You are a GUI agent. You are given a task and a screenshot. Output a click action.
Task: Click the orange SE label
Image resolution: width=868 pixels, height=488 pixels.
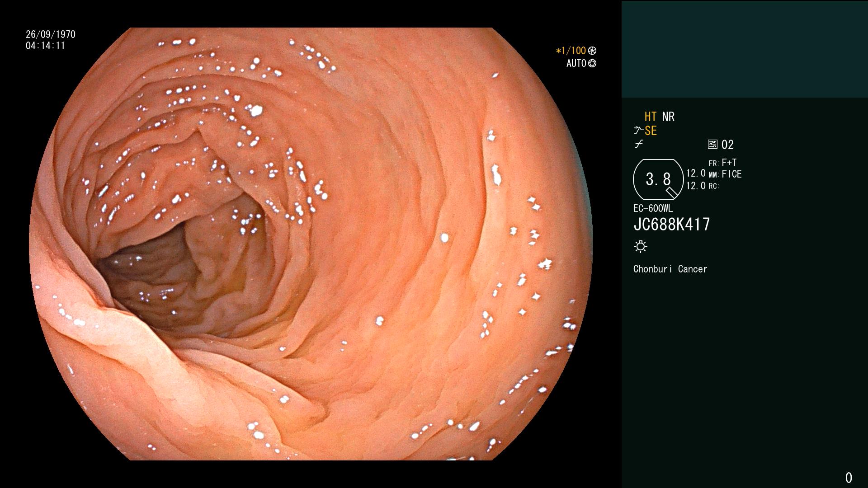[x=651, y=131]
